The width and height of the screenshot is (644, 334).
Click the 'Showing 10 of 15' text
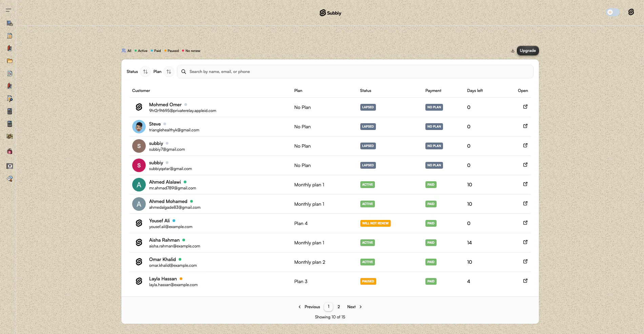click(330, 317)
